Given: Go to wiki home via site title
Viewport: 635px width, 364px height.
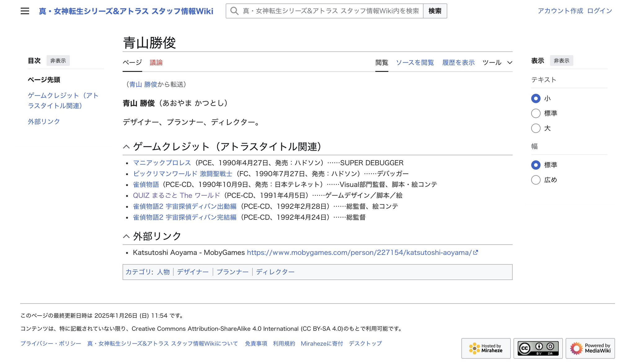Looking at the screenshot, I should [126, 11].
